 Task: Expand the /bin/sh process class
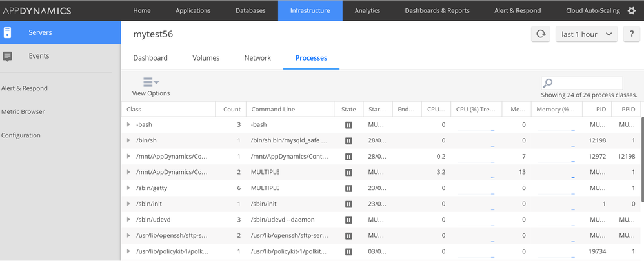129,140
